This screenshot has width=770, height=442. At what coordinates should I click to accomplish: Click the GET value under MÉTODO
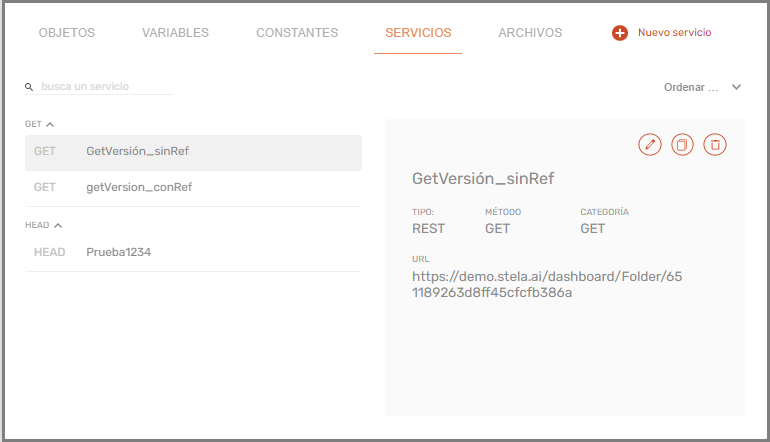coord(497,229)
